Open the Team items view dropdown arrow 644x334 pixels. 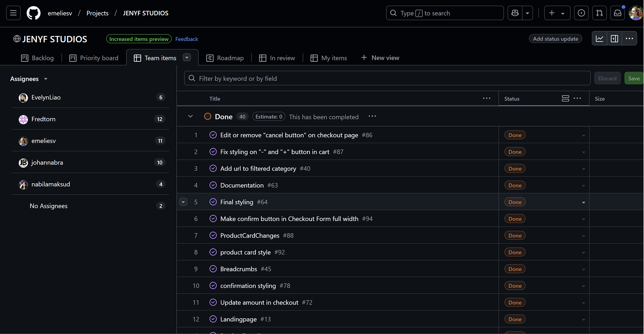click(x=187, y=57)
